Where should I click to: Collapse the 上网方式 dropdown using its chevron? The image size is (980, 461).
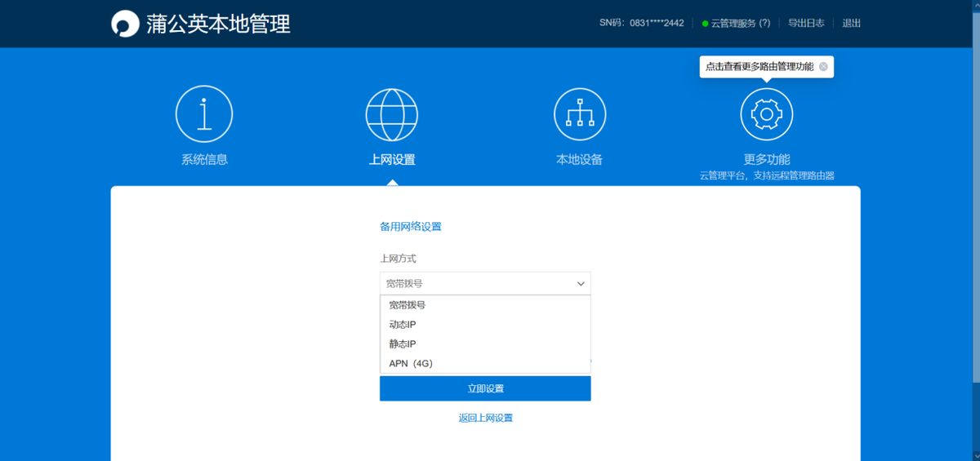(x=581, y=284)
